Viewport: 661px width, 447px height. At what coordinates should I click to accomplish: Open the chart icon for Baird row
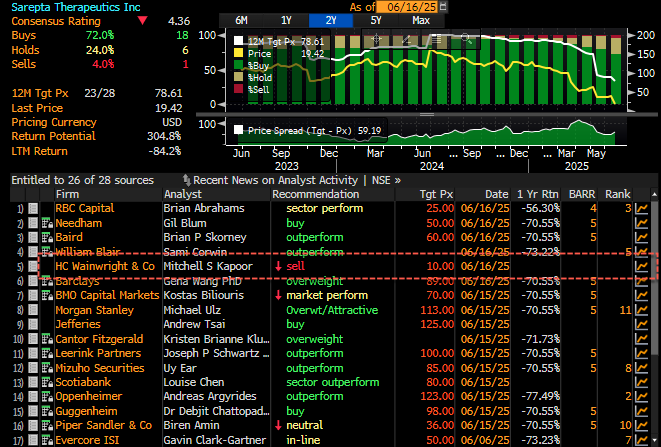[642, 237]
